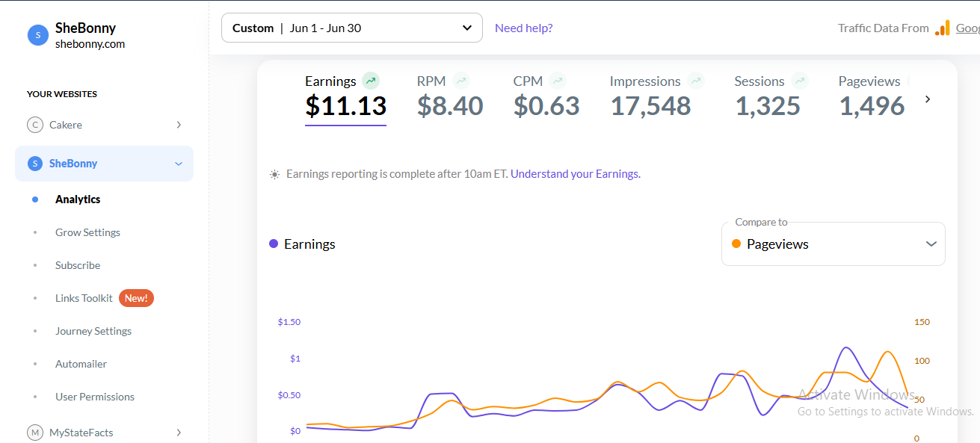
Task: Click the YOUR WEBSITES heading
Action: 62,94
